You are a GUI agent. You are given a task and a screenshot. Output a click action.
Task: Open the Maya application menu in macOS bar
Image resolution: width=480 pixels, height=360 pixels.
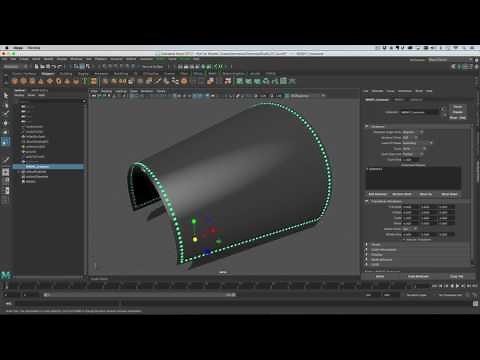point(18,48)
